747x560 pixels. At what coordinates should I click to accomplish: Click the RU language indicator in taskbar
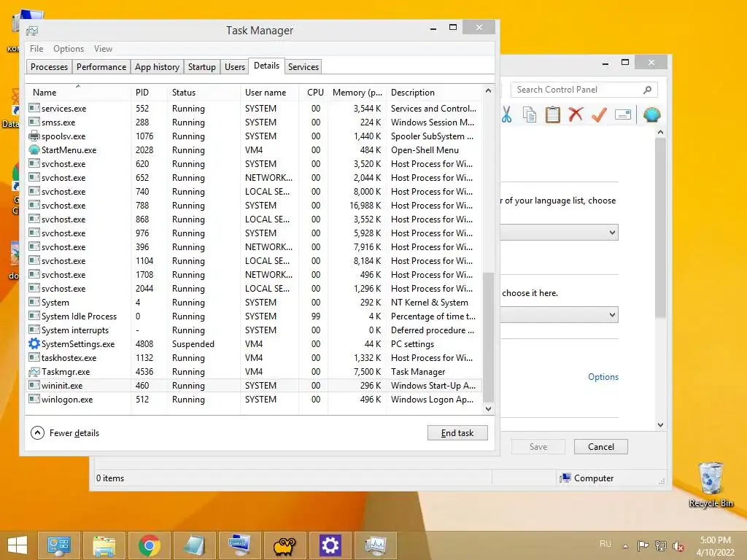[605, 544]
